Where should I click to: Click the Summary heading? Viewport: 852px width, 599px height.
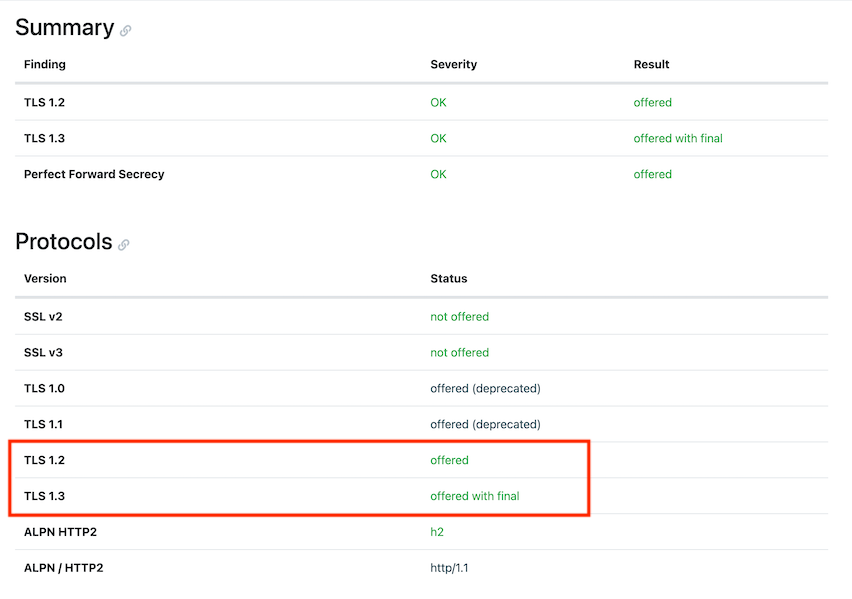coord(65,28)
